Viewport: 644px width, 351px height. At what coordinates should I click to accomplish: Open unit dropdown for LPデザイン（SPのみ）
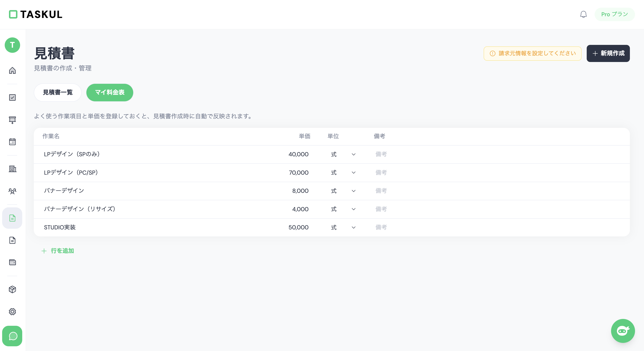pyautogui.click(x=343, y=154)
